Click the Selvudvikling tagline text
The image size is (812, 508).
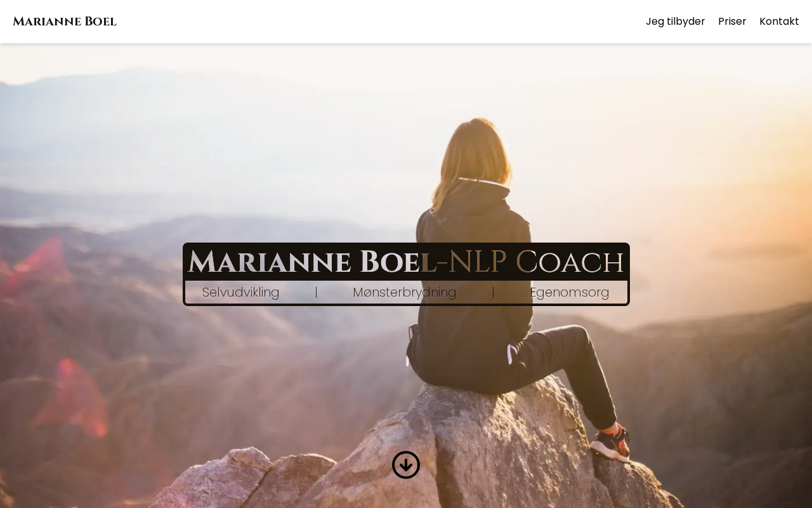(240, 292)
